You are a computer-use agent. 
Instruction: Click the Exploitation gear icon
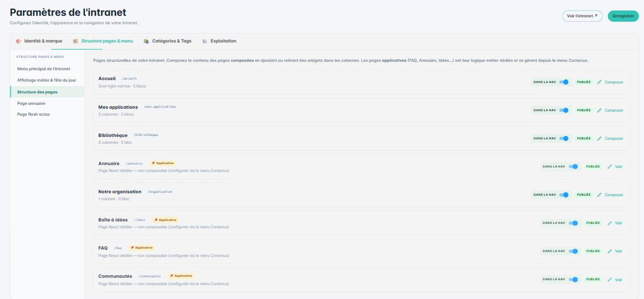(x=204, y=41)
